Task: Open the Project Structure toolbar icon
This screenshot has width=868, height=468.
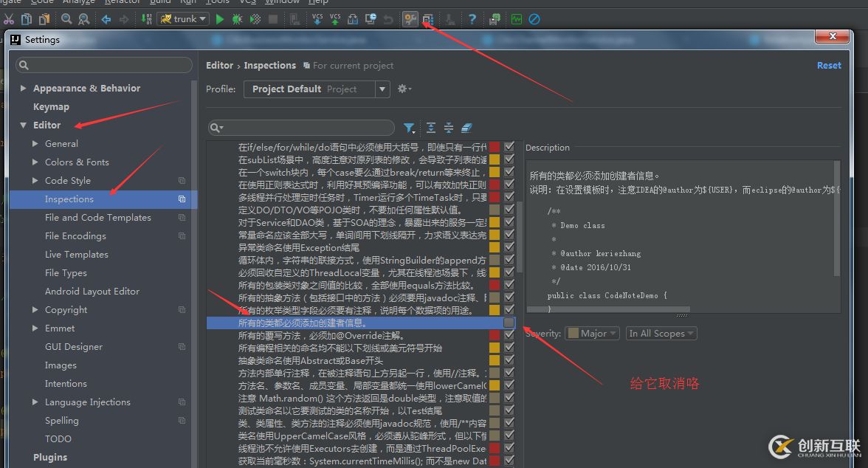Action: pos(428,19)
